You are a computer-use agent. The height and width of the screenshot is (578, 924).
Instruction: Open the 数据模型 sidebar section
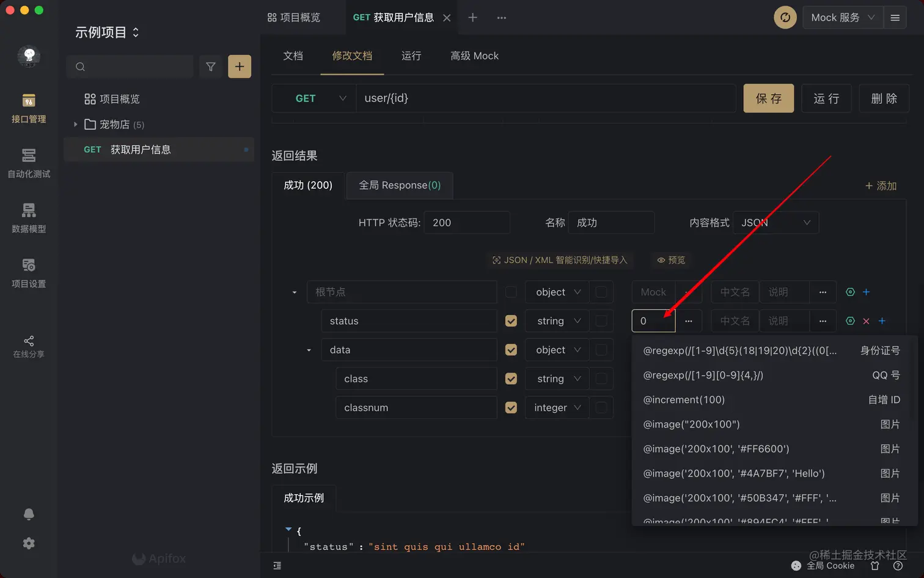[x=29, y=218]
